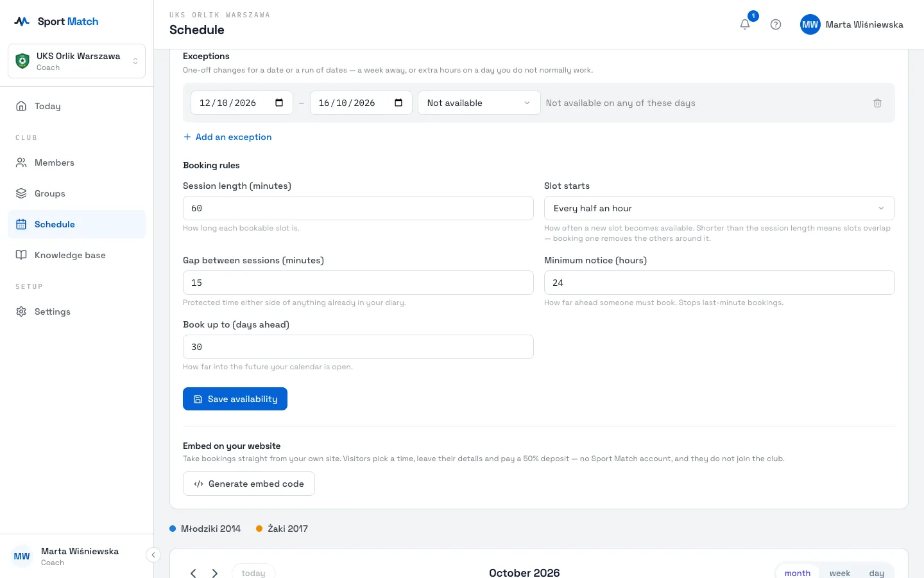The image size is (924, 578).
Task: Click the Młodziki 2014 blue legend dot
Action: [x=173, y=529]
